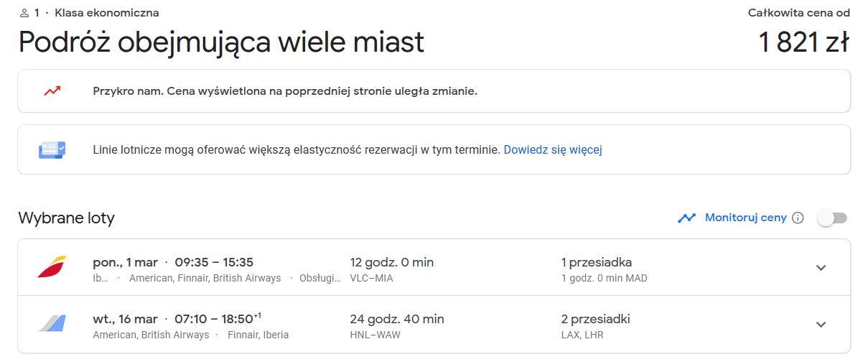Click the blue price tracking graph icon
Image resolution: width=868 pixels, height=362 pixels.
coord(687,218)
